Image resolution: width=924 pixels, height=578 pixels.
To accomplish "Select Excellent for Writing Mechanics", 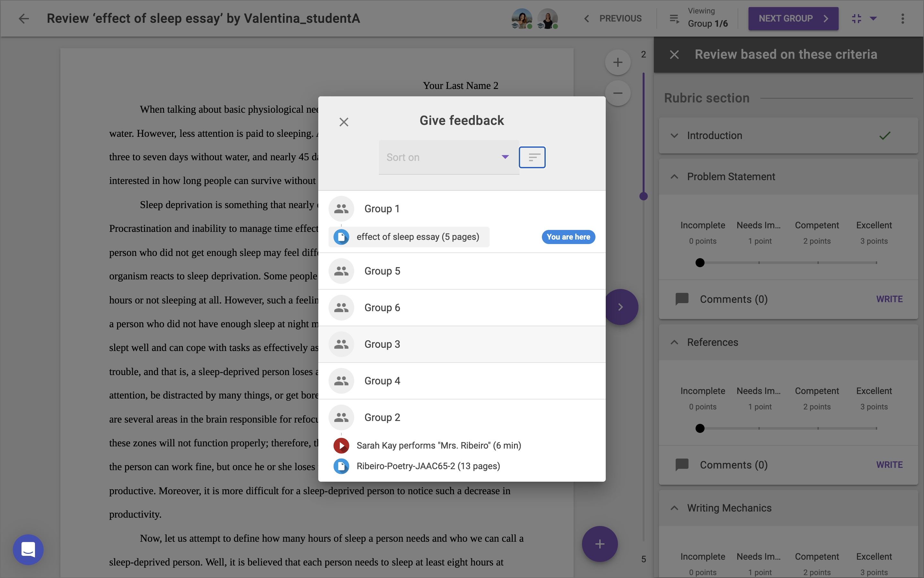I will [x=874, y=564].
